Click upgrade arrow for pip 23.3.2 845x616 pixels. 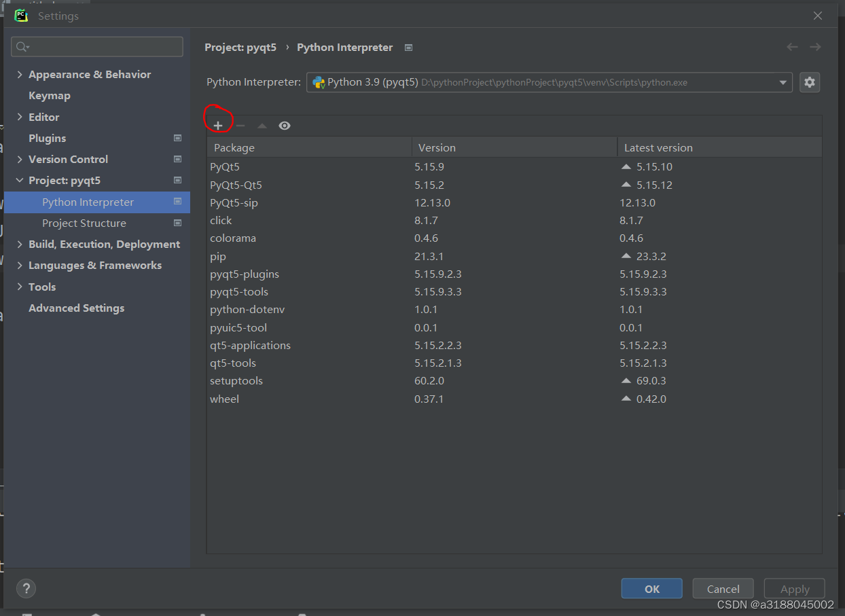[626, 256]
